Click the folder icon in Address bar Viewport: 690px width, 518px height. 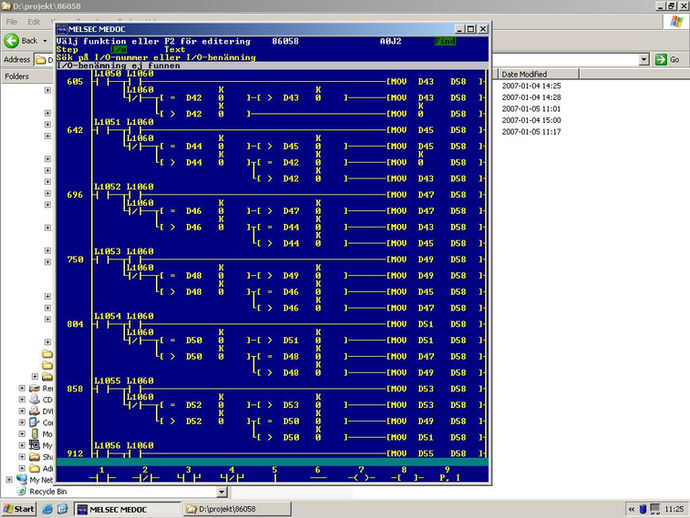40,60
